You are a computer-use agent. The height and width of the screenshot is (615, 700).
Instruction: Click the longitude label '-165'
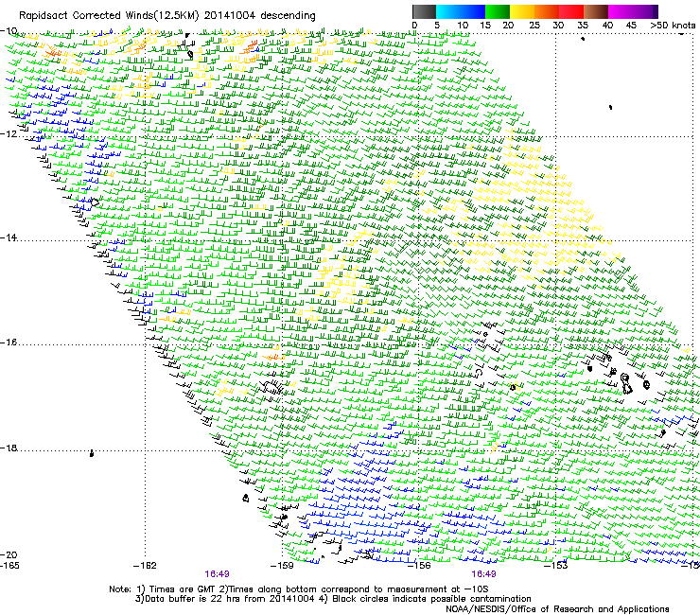click(x=9, y=566)
